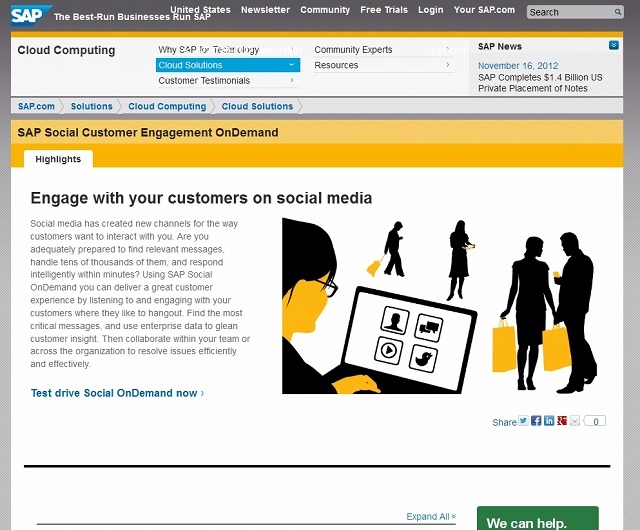Open Your SAP.com link

[484, 10]
